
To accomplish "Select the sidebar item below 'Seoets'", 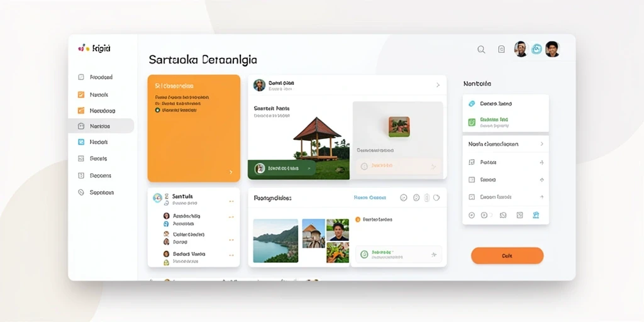I will (x=101, y=175).
